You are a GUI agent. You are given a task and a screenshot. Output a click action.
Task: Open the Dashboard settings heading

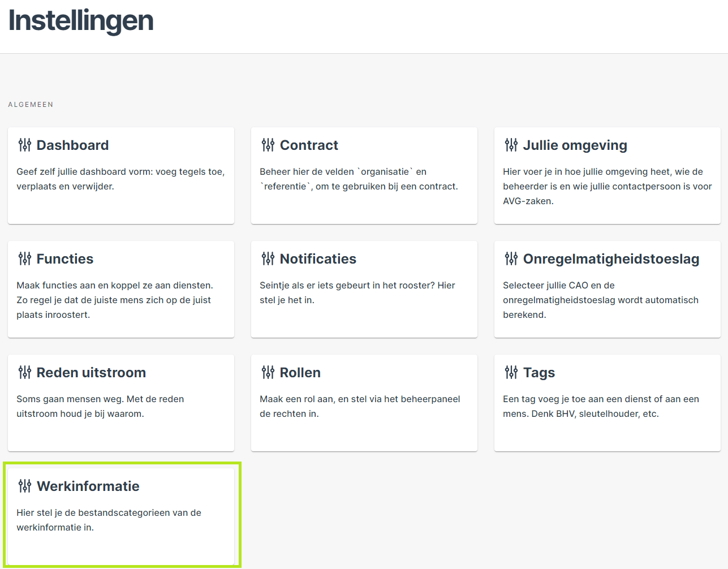click(72, 145)
